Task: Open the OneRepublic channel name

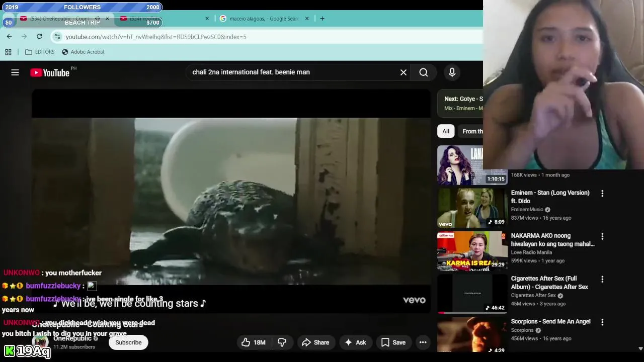Action: (72, 338)
